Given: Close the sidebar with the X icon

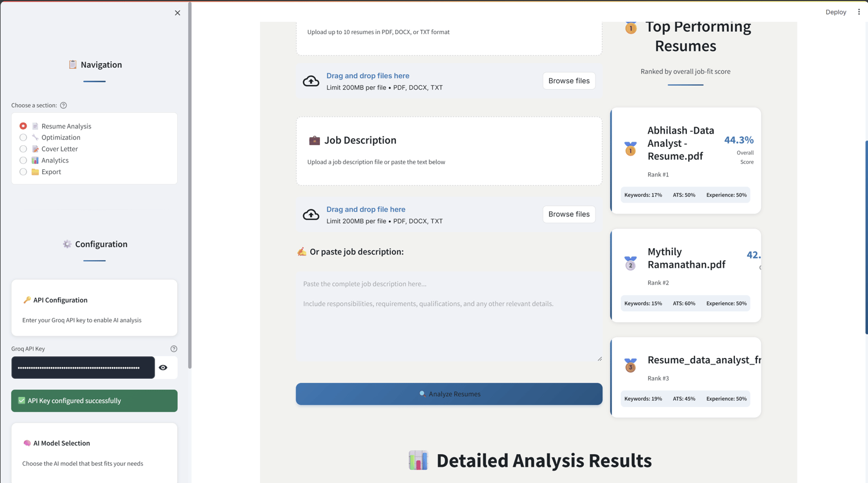Looking at the screenshot, I should 178,13.
